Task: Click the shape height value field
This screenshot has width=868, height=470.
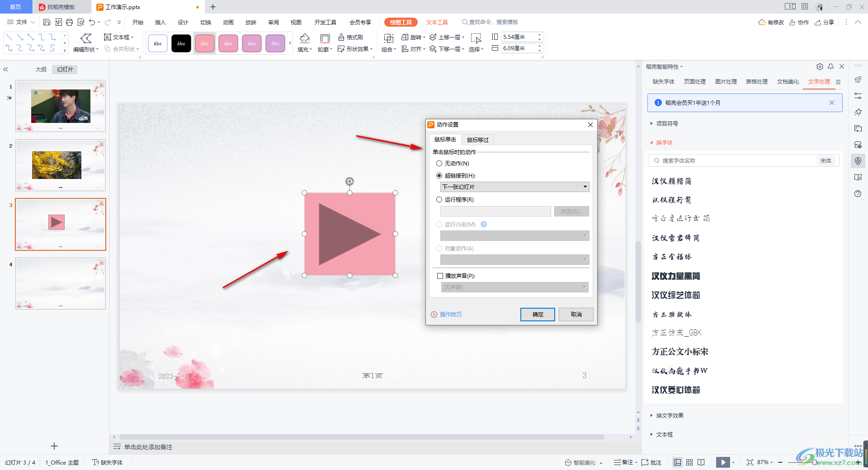Action: coord(519,37)
